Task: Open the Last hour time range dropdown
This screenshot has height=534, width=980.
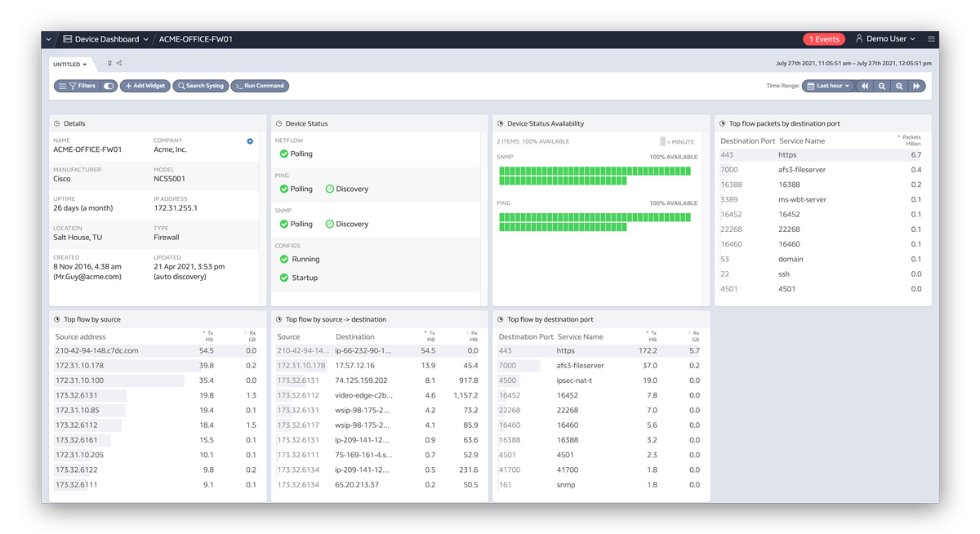Action: [x=829, y=86]
